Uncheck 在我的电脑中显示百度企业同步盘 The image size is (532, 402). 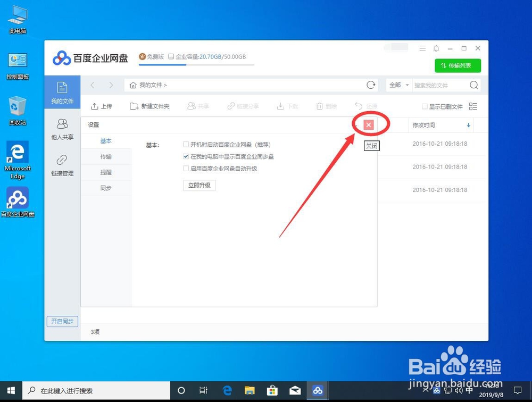pyautogui.click(x=186, y=156)
